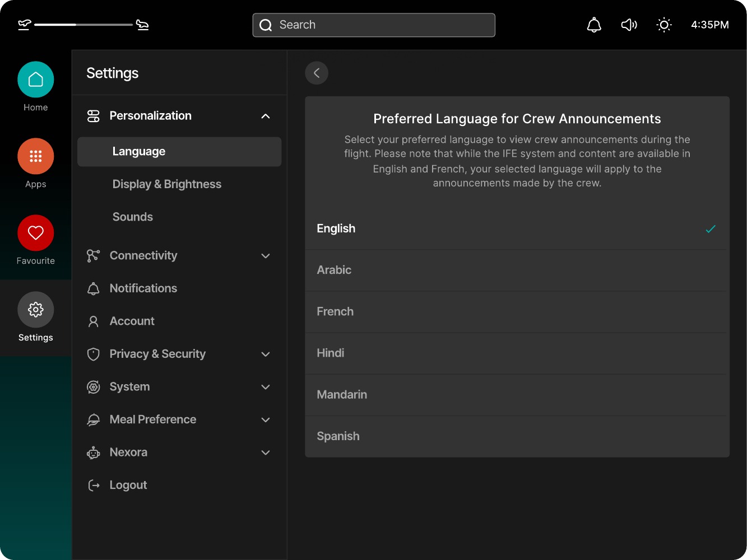Click the flight progress bar

[x=83, y=25]
